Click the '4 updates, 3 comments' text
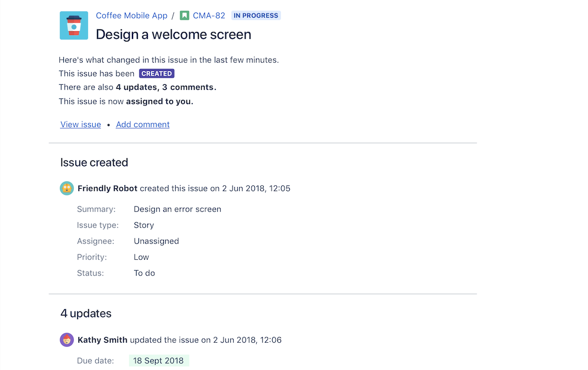This screenshot has height=370, width=588. [x=166, y=87]
